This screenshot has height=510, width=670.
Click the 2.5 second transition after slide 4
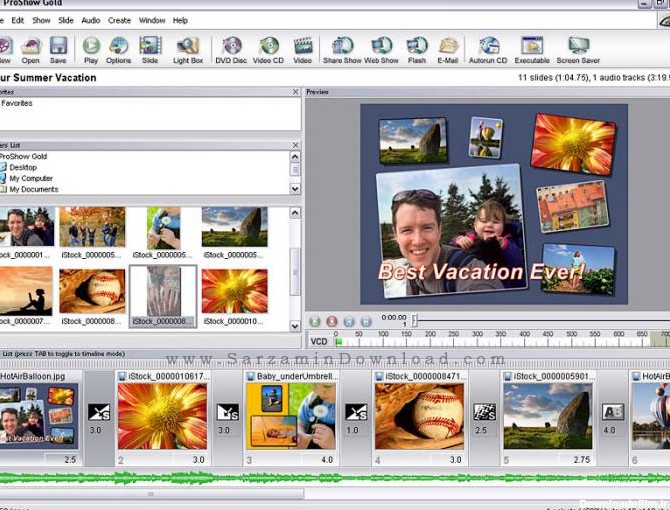tap(484, 413)
